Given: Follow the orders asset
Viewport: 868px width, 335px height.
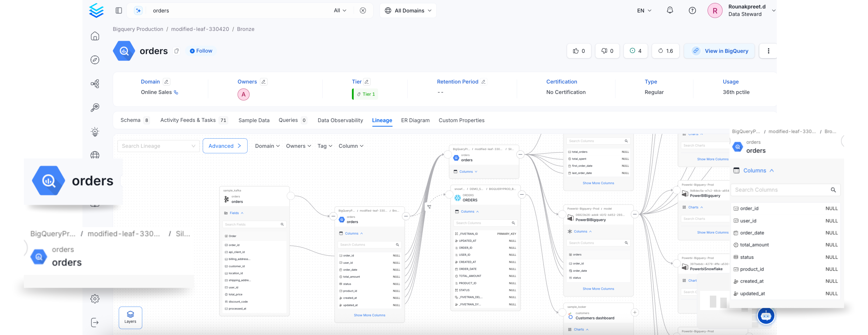Looking at the screenshot, I should click(201, 51).
